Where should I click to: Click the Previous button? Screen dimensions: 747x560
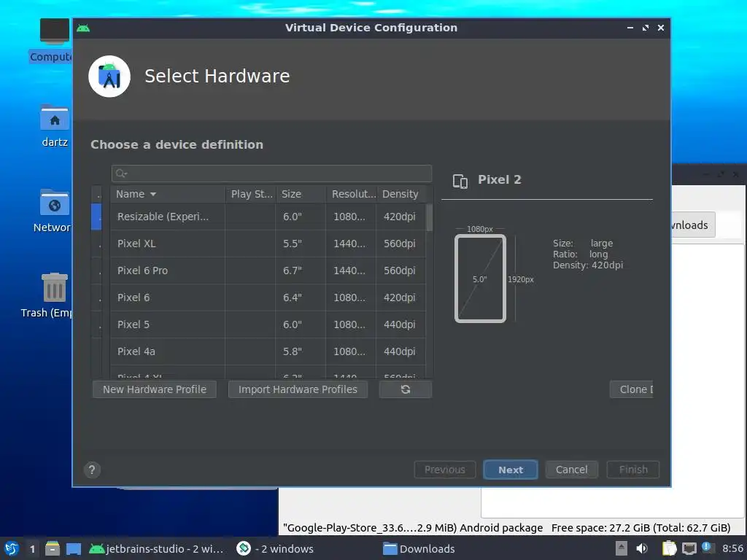[445, 470]
